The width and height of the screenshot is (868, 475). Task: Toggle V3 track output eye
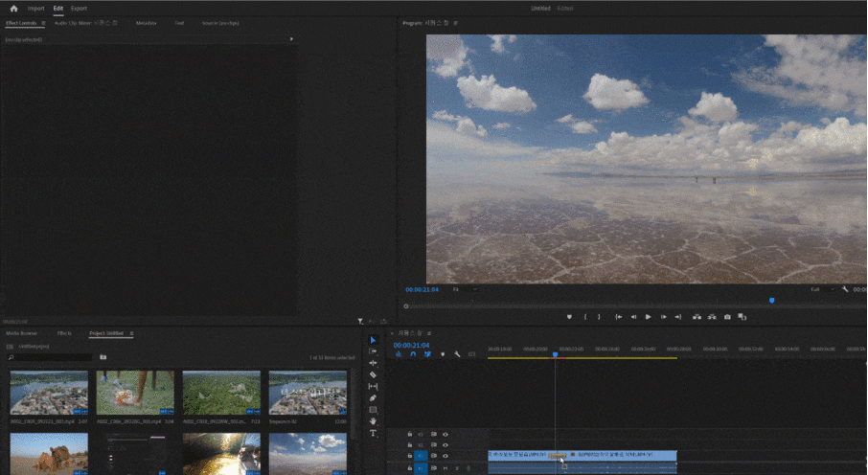tap(445, 435)
